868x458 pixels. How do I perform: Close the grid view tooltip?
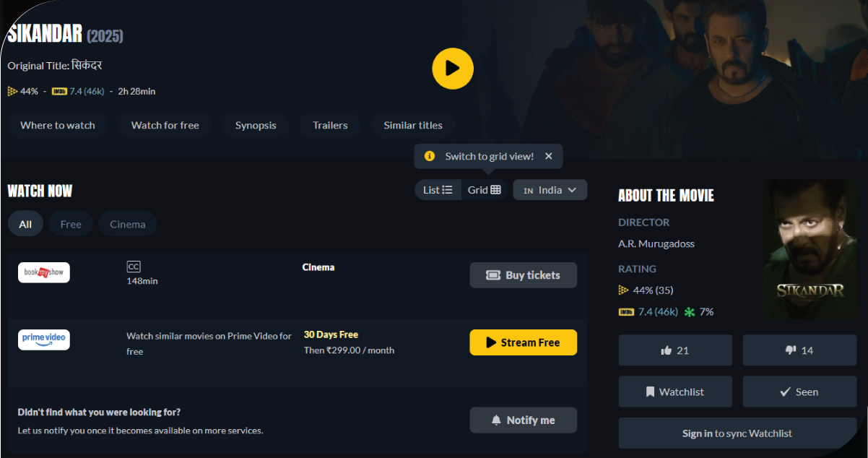(x=548, y=156)
